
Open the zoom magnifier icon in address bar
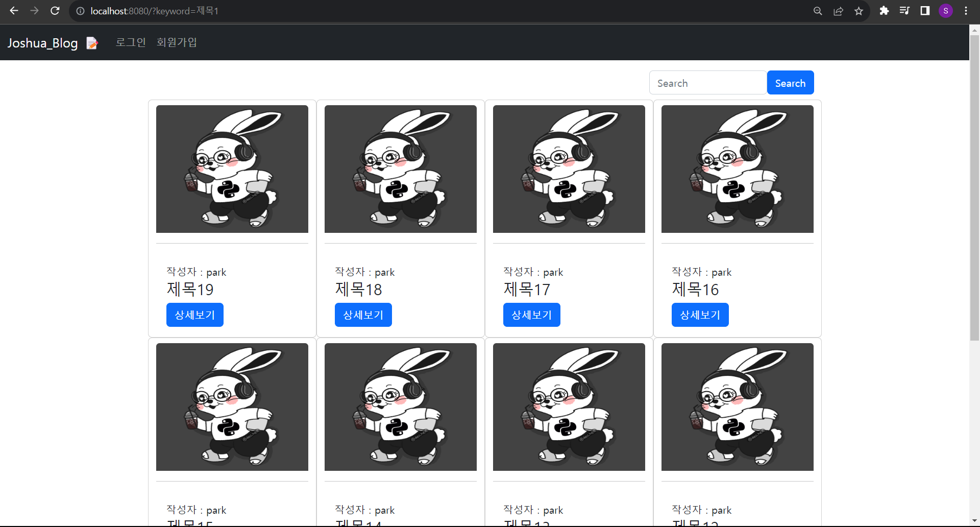pyautogui.click(x=818, y=11)
